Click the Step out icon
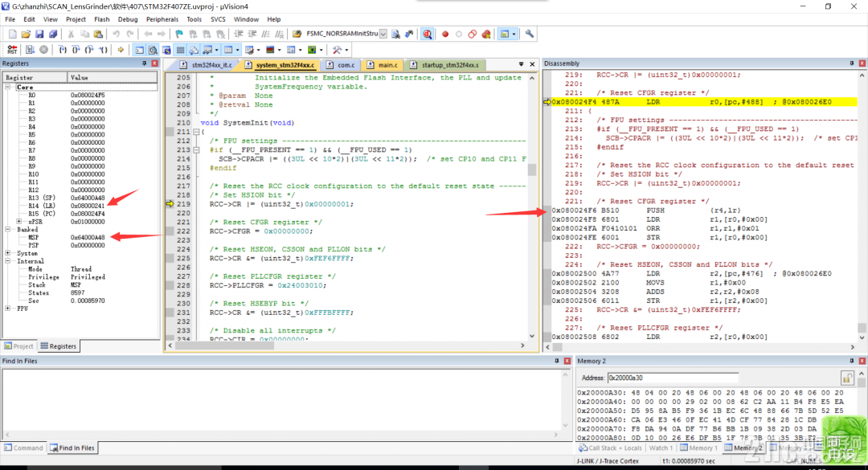Image resolution: width=868 pixels, height=470 pixels. (x=89, y=50)
